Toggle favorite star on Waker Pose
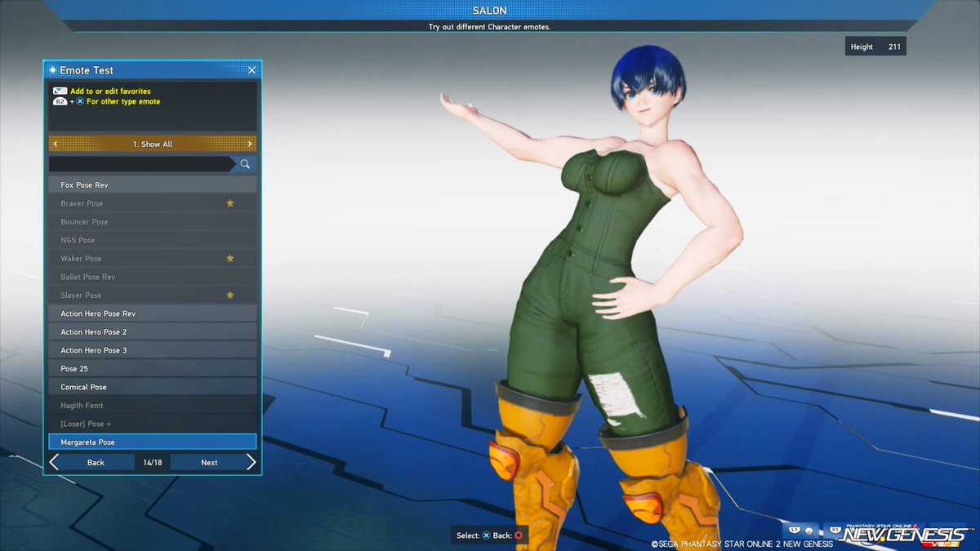Screen dimensions: 980x551 230,258
